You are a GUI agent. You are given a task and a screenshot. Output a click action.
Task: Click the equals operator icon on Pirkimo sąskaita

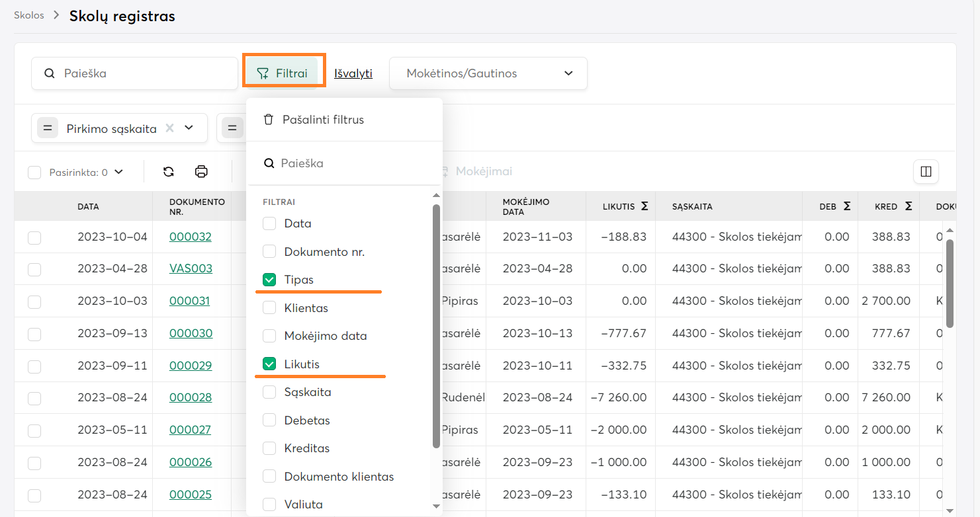(48, 128)
